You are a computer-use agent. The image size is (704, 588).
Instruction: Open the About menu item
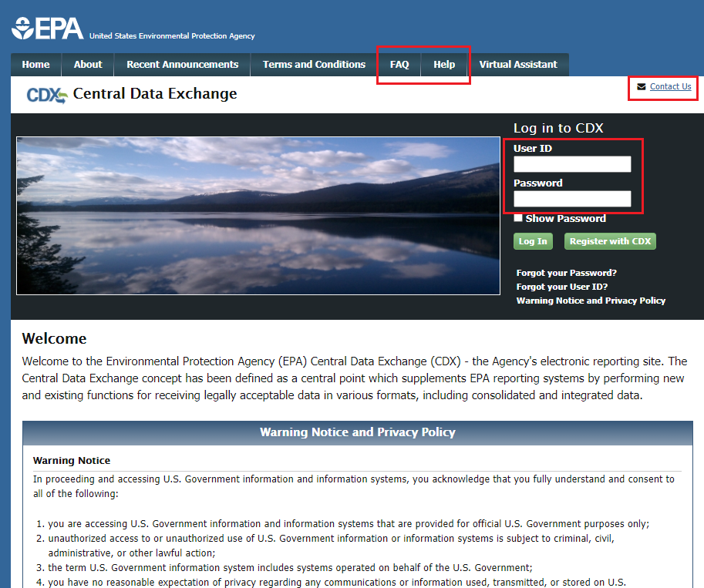pyautogui.click(x=88, y=65)
